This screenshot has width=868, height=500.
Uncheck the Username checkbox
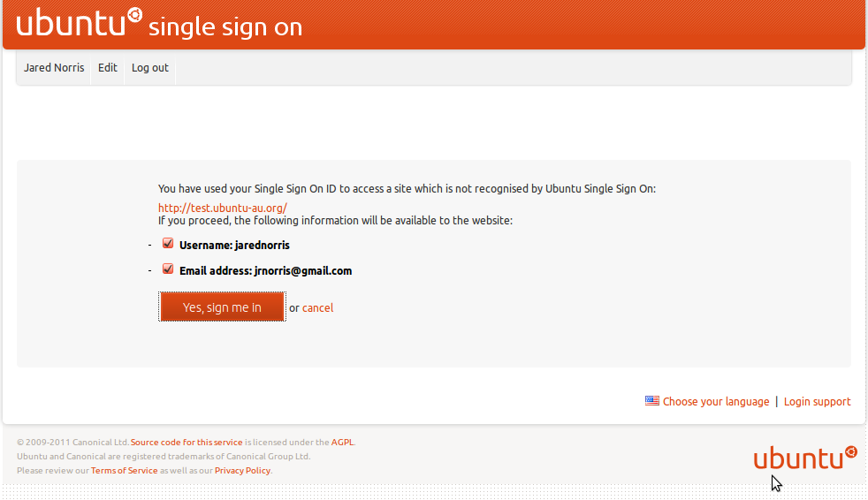(x=168, y=244)
